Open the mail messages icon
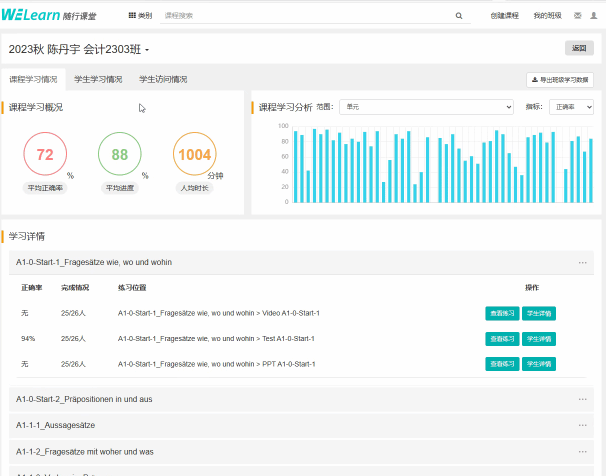The image size is (606, 476). coord(578,16)
